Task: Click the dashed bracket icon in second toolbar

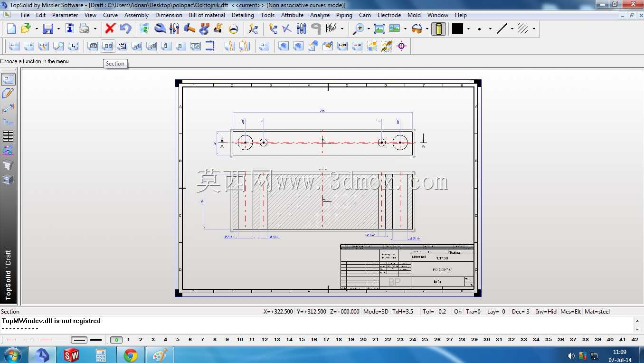Action: 210,46
